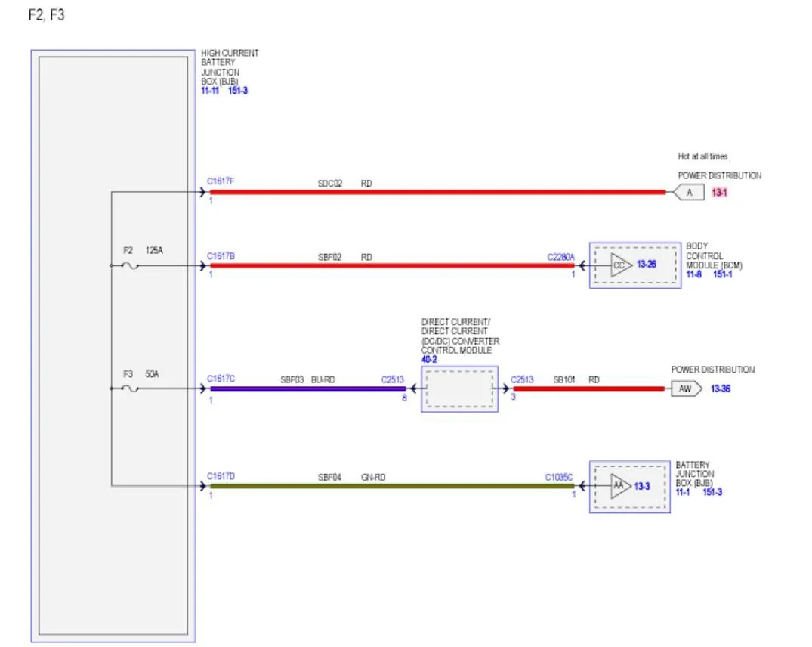This screenshot has height=647, width=812.
Task: Select the CC triangle connector symbol
Action: coord(621,265)
